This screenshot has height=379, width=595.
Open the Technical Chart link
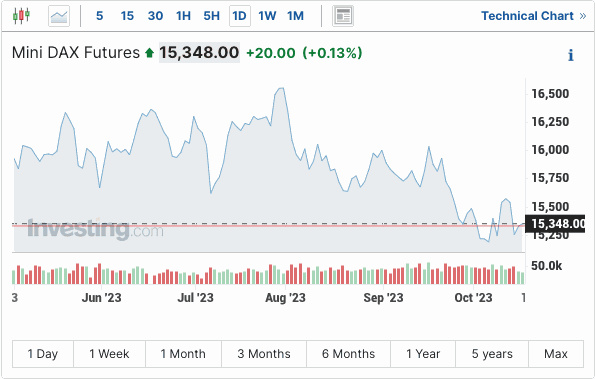tap(534, 16)
